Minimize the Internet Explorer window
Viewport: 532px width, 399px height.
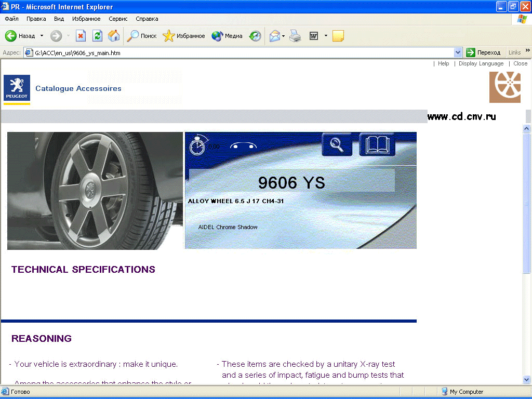(x=501, y=6)
